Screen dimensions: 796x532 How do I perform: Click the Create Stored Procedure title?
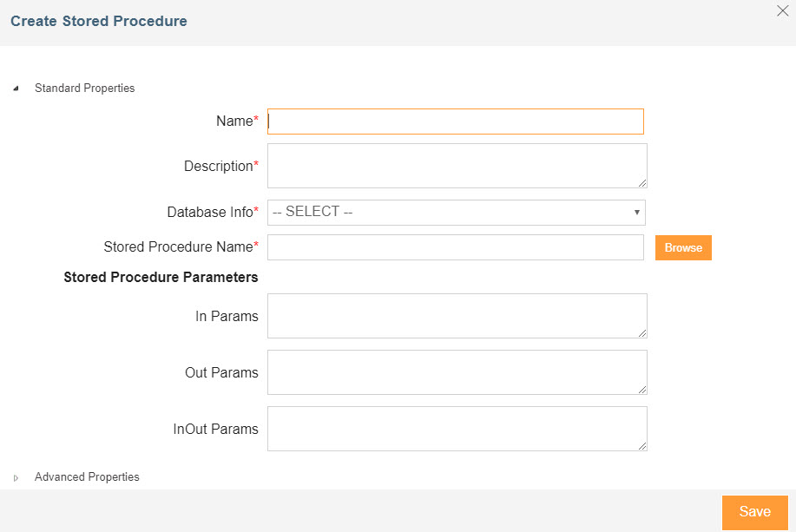point(99,21)
